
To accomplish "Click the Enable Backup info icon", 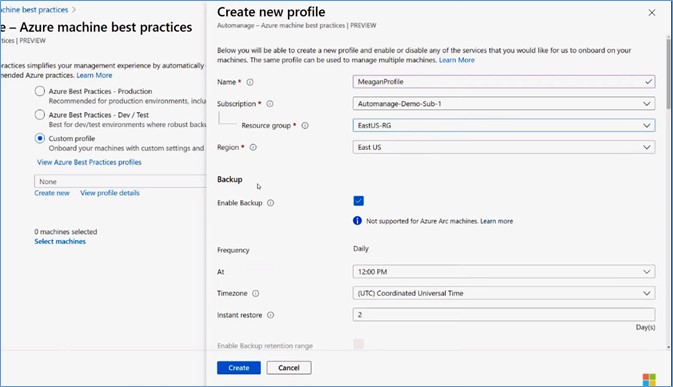I will coord(270,203).
